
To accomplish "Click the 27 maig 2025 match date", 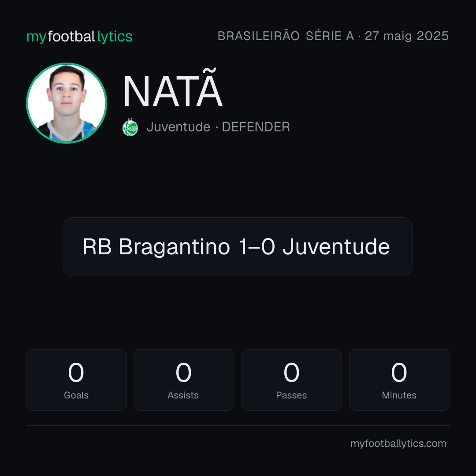I will pyautogui.click(x=406, y=36).
